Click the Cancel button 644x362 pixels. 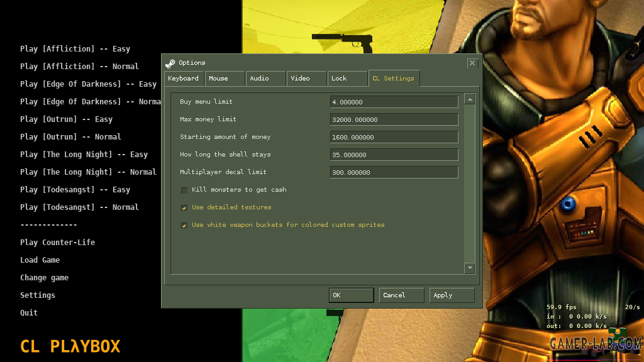point(401,295)
